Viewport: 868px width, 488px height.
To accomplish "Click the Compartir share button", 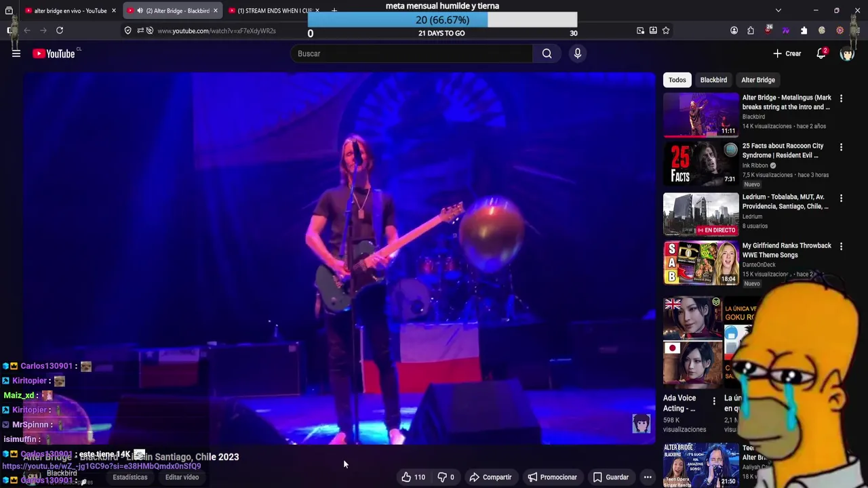I will pos(490,477).
